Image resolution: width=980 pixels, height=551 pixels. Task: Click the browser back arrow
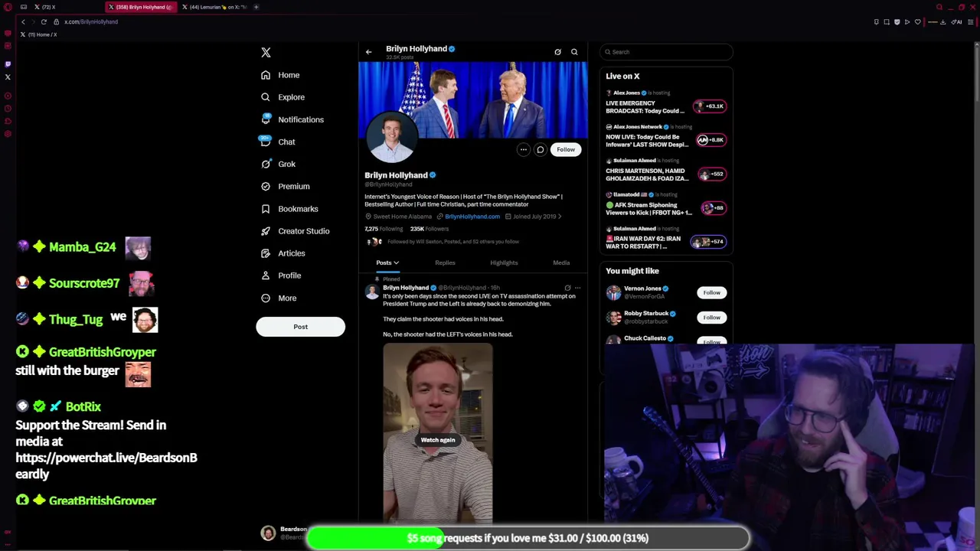pos(23,21)
